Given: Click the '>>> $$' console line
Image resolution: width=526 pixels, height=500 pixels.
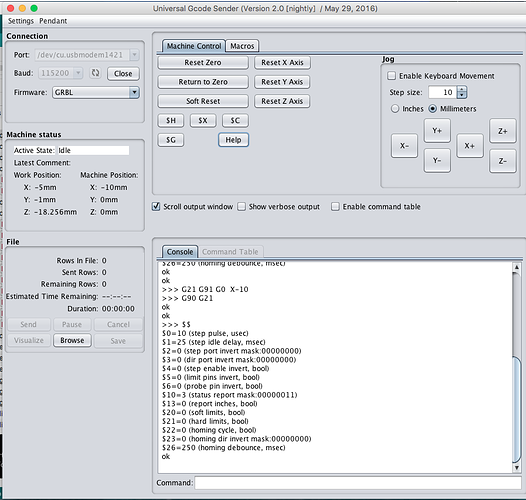Looking at the screenshot, I should coord(176,324).
